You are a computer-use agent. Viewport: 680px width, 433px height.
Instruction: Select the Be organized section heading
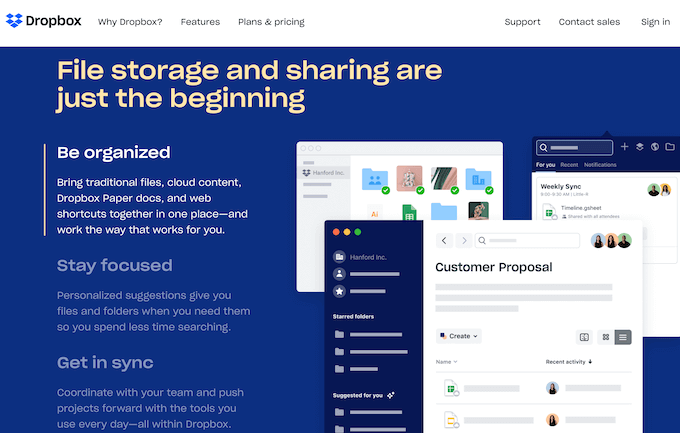(x=114, y=153)
